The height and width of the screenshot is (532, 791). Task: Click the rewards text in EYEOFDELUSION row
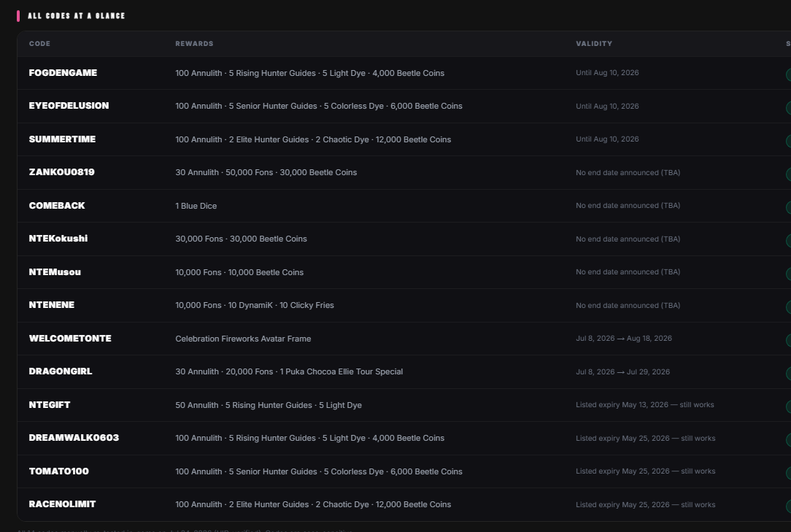[319, 106]
